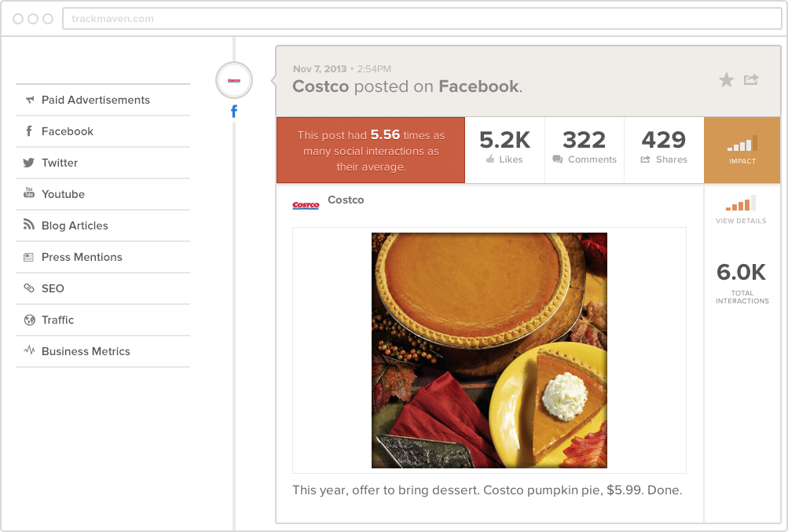The image size is (788, 532).
Task: Click the Costco logo beside the post author
Action: point(306,205)
